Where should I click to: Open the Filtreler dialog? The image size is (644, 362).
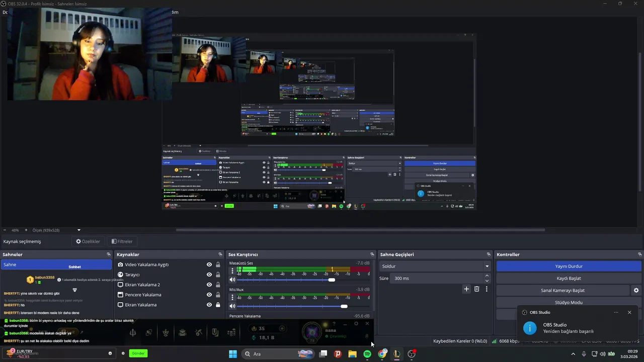tap(122, 241)
